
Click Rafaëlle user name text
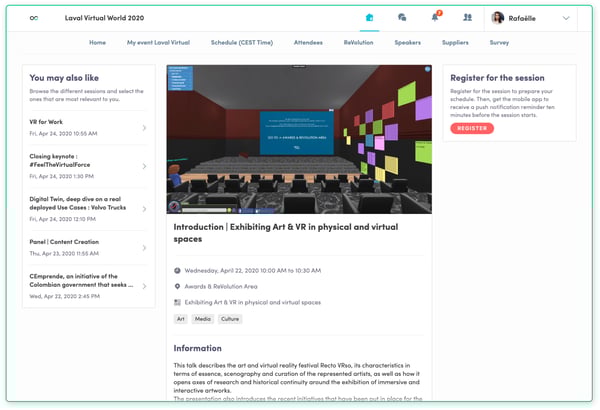point(522,18)
